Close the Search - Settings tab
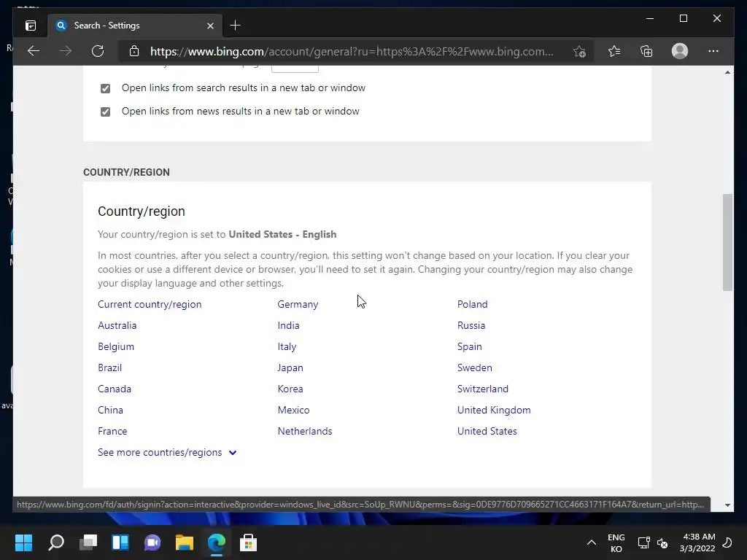Screen dimensions: 747x560 click(x=211, y=26)
